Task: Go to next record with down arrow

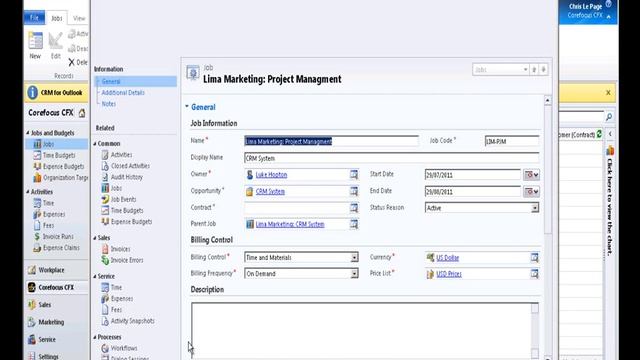Action: tap(543, 70)
